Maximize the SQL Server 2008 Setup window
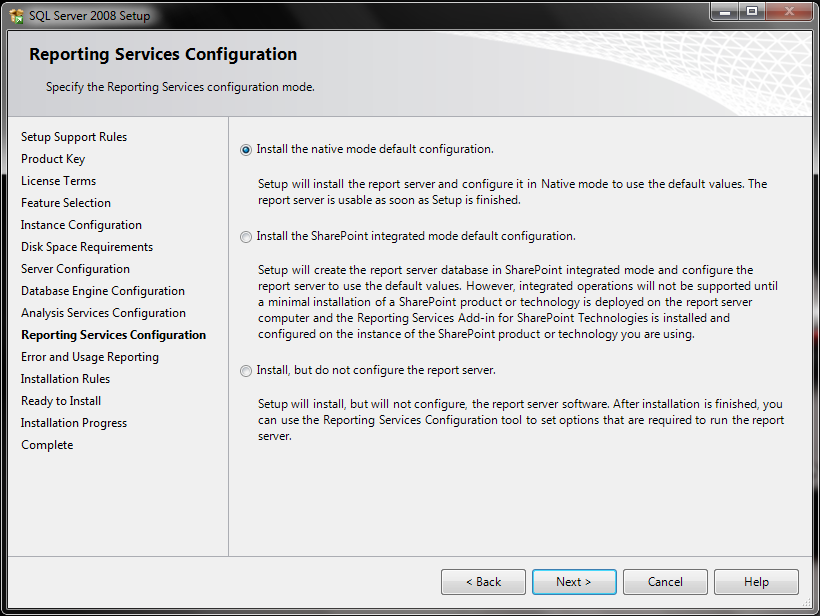This screenshot has height=616, width=820. tap(752, 12)
